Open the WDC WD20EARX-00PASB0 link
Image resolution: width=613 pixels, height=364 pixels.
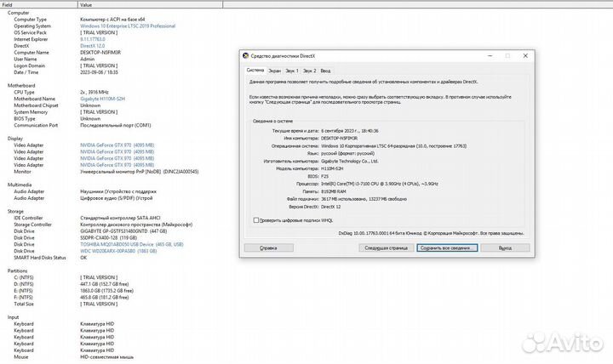(118, 251)
